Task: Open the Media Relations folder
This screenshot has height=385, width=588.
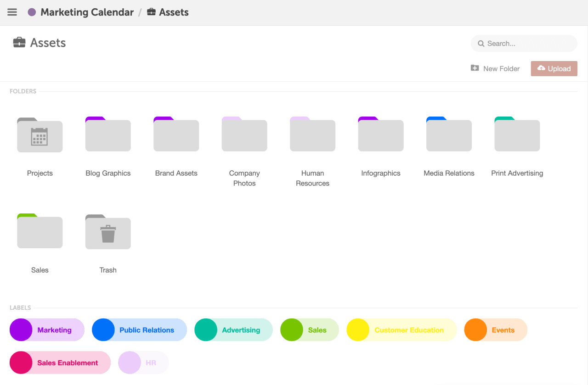Action: click(449, 135)
